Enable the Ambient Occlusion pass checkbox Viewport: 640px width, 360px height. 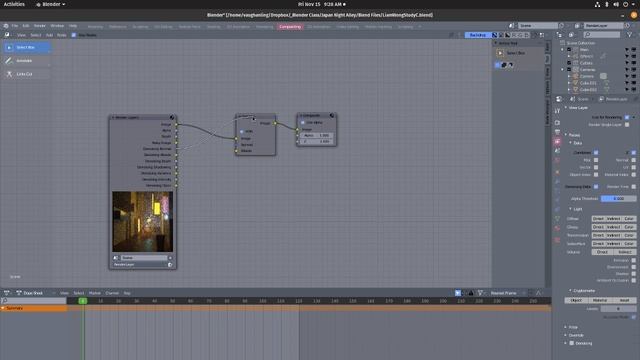tap(633, 280)
